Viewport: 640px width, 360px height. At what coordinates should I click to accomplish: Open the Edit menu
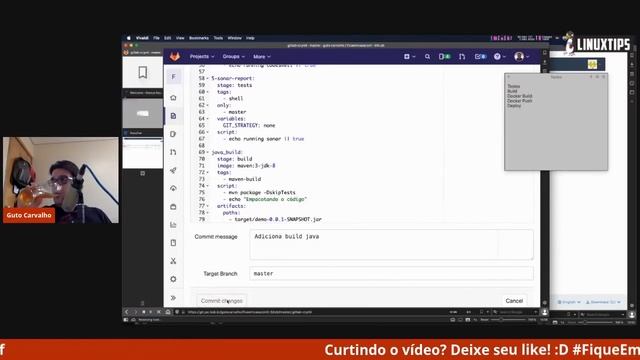tap(168, 38)
